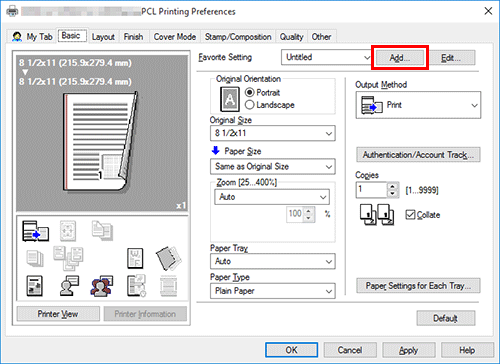This screenshot has width=500, height=364.
Task: Toggle the Collate checkbox
Action: point(410,215)
